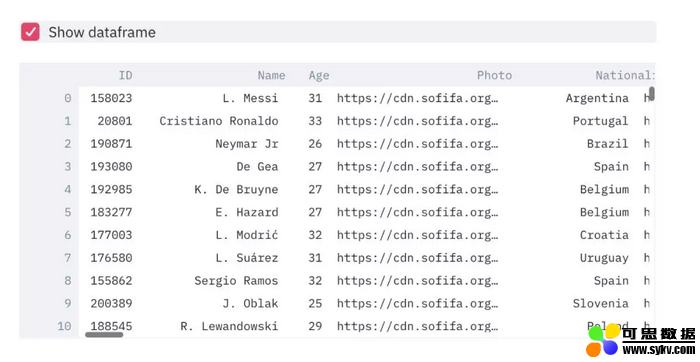Click the Photo column header
The width and height of the screenshot is (700, 362).
[494, 75]
